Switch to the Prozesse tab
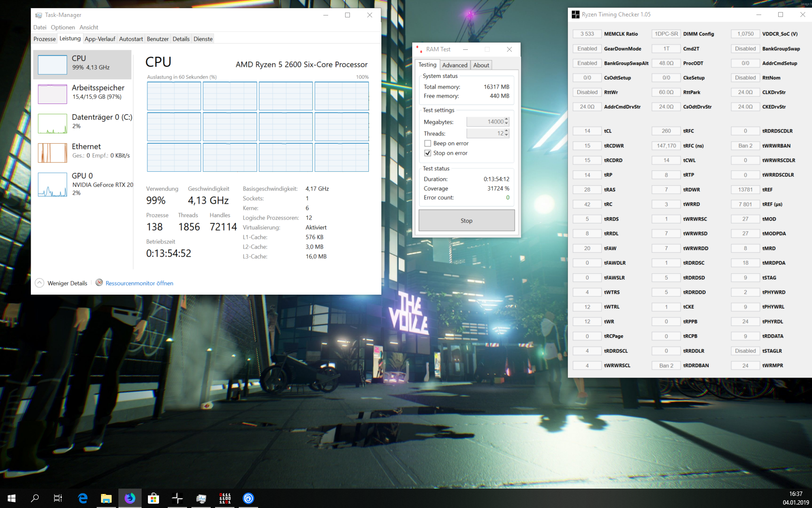Screen dimensions: 812x508 point(44,39)
